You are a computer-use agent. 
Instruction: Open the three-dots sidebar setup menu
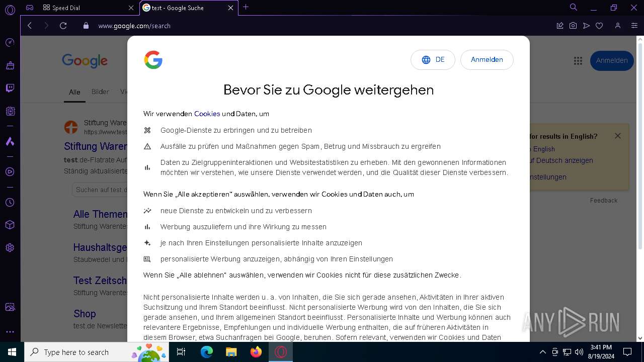pyautogui.click(x=10, y=332)
